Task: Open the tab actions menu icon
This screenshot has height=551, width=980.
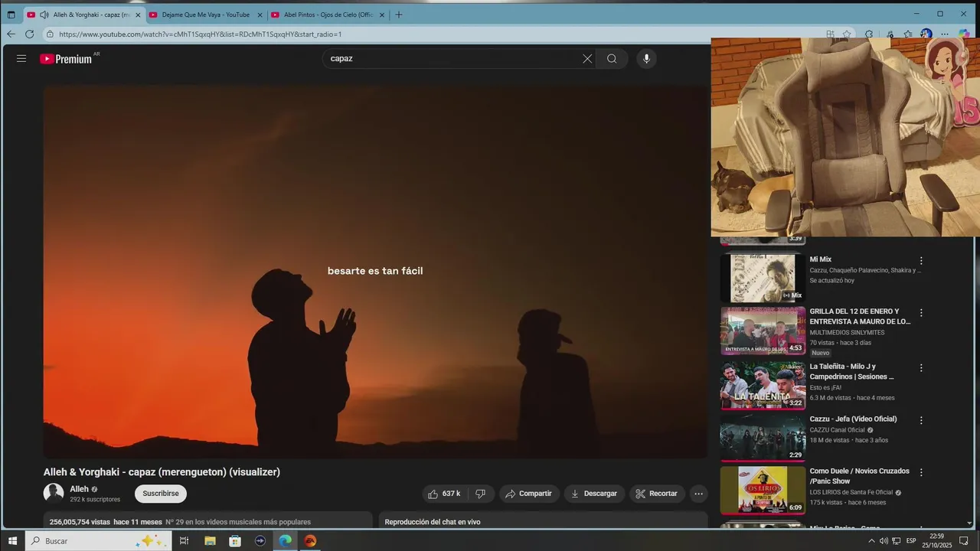Action: tap(11, 15)
